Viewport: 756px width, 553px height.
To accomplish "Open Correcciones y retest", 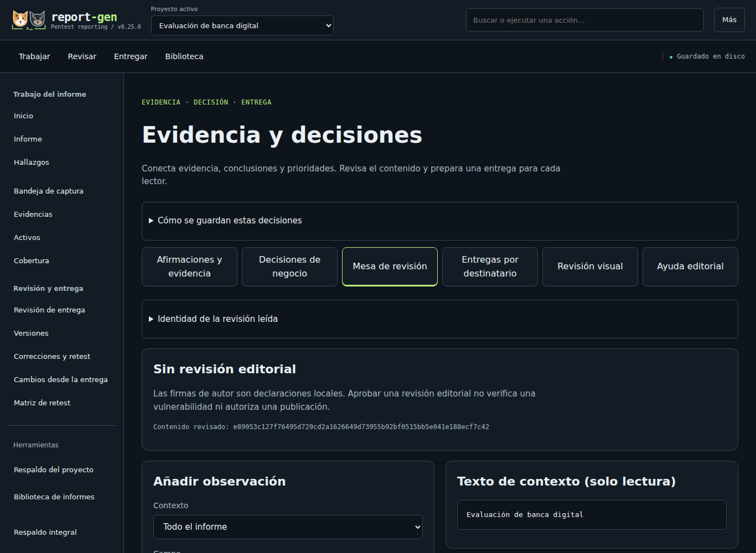I will [x=52, y=356].
